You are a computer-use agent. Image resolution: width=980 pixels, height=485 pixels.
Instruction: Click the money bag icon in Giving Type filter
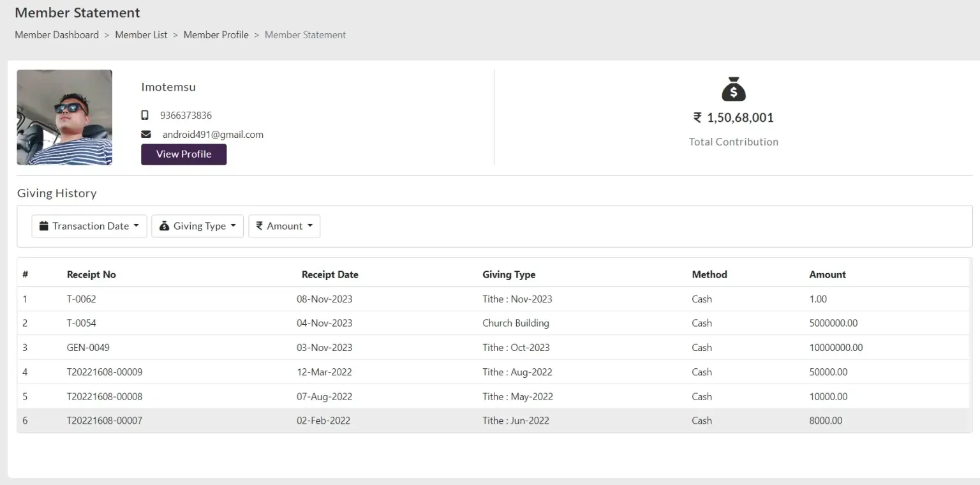pyautogui.click(x=164, y=226)
